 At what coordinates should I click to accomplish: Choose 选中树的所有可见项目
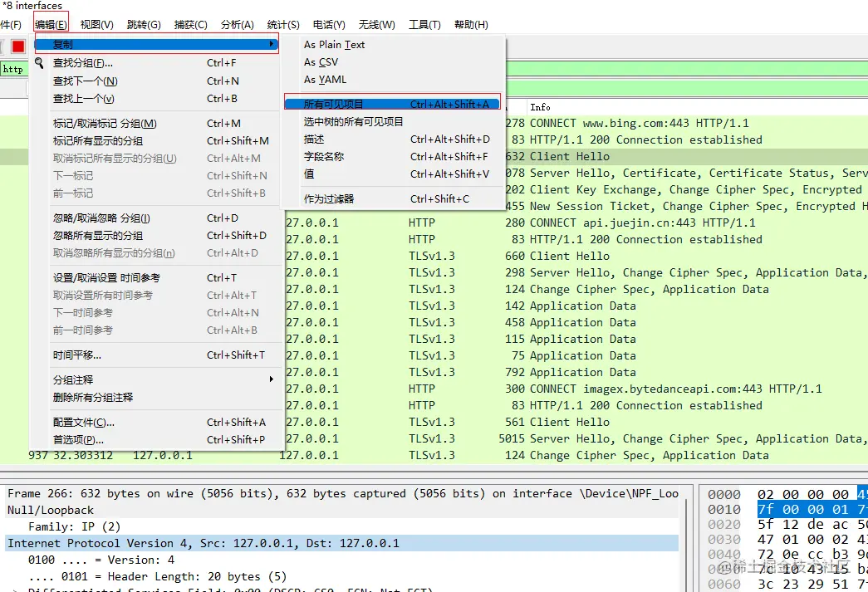click(x=395, y=122)
